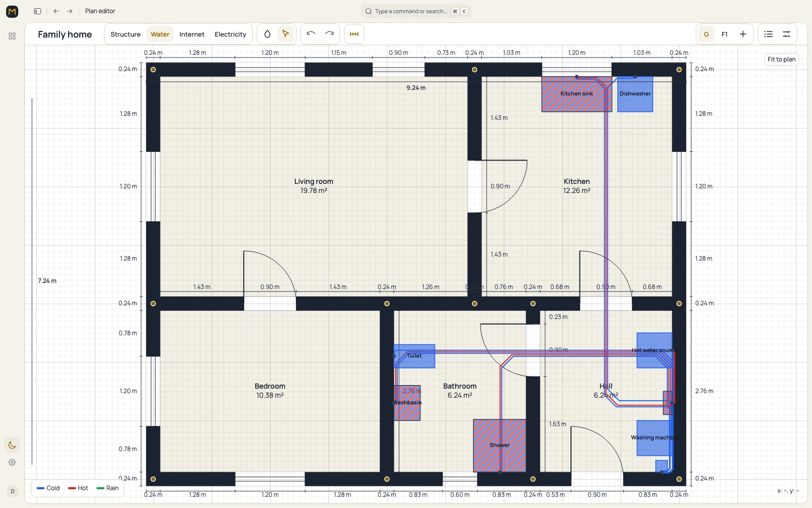The height and width of the screenshot is (508, 812).
Task: Click the 9.24 m width dimension
Action: 416,88
